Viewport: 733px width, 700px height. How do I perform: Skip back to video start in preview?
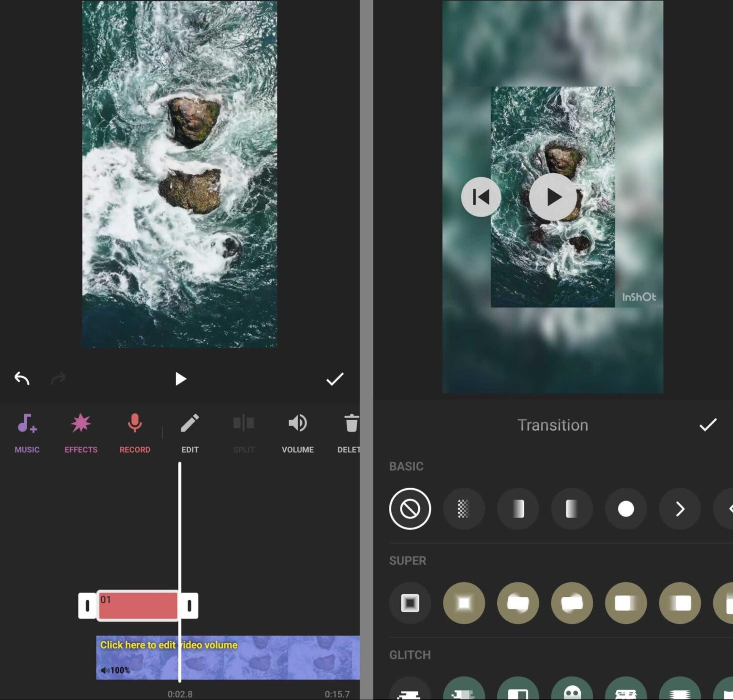coord(481,197)
